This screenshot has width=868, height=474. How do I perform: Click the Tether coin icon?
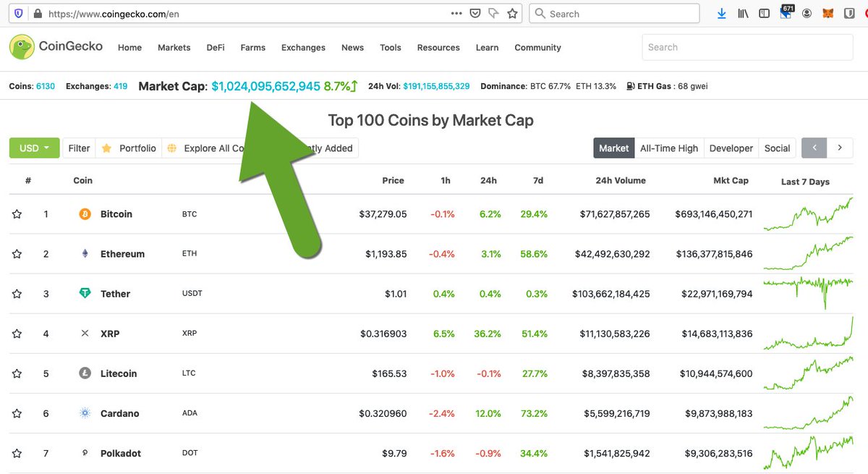85,294
